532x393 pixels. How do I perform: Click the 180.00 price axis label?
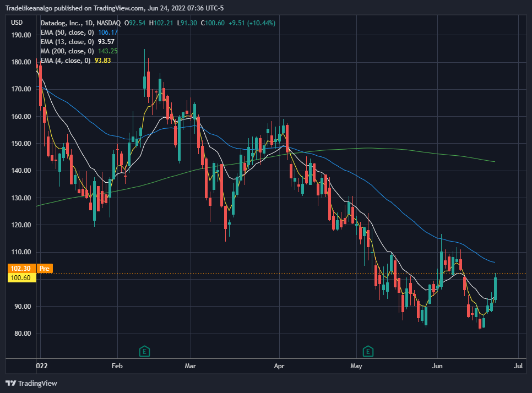coord(21,62)
